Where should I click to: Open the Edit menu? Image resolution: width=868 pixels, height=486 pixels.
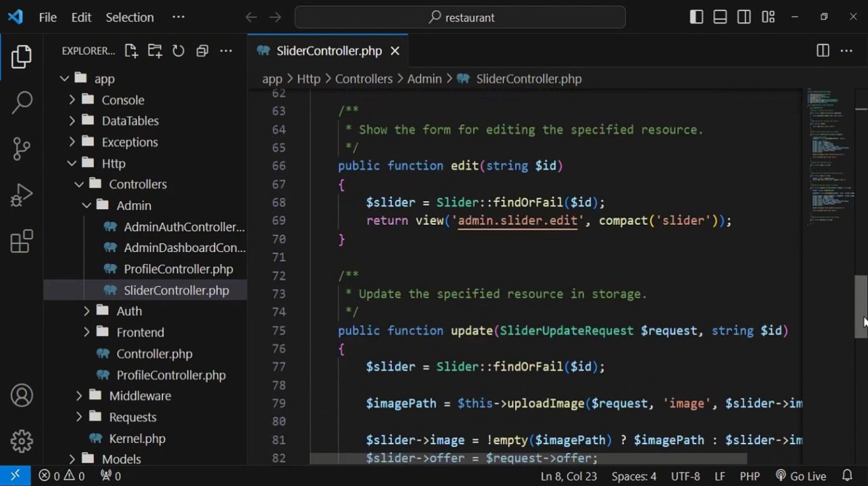pyautogui.click(x=81, y=18)
